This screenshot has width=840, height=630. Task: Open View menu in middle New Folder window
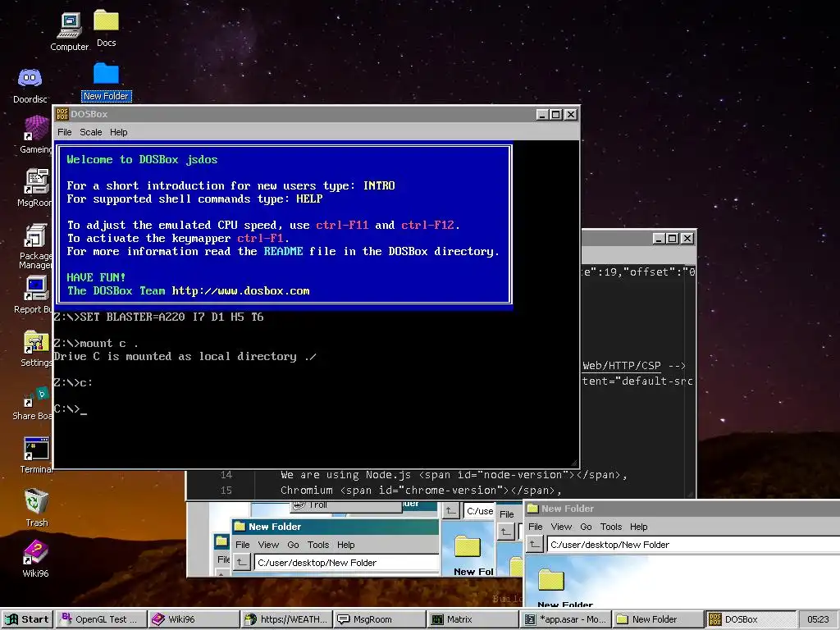pos(268,545)
